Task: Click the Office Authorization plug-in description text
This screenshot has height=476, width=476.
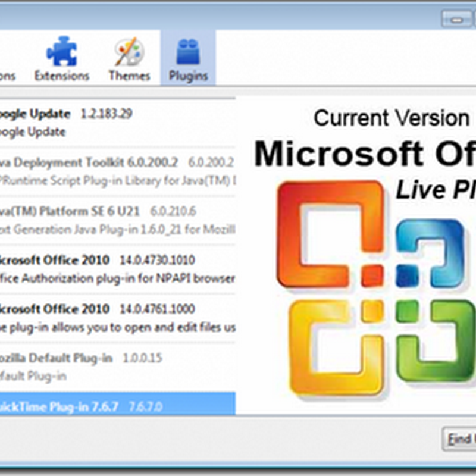Action: pyautogui.click(x=117, y=278)
